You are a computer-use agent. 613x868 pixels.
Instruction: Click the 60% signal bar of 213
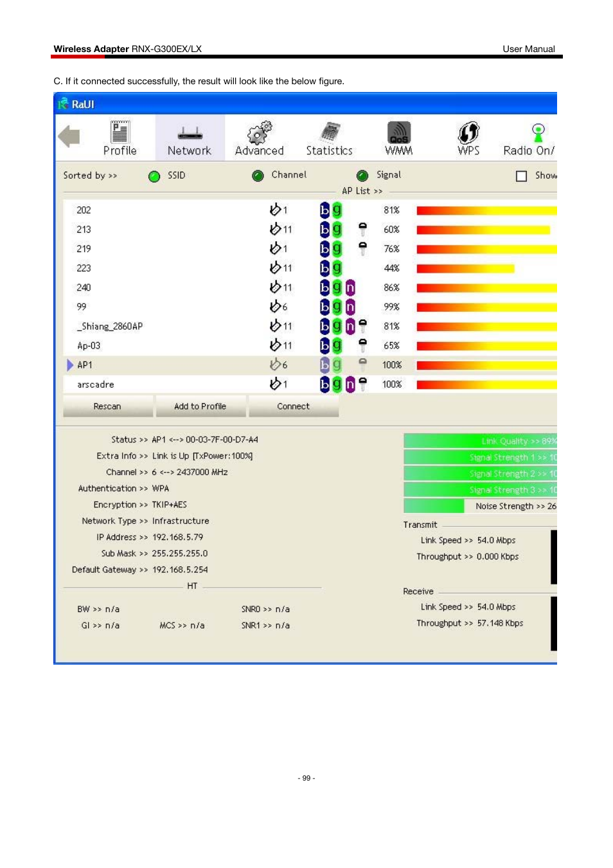click(x=483, y=230)
